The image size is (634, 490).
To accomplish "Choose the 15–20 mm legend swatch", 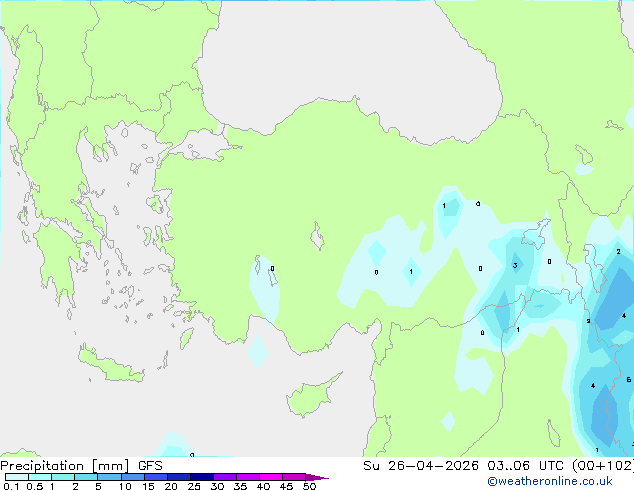I will [155, 477].
